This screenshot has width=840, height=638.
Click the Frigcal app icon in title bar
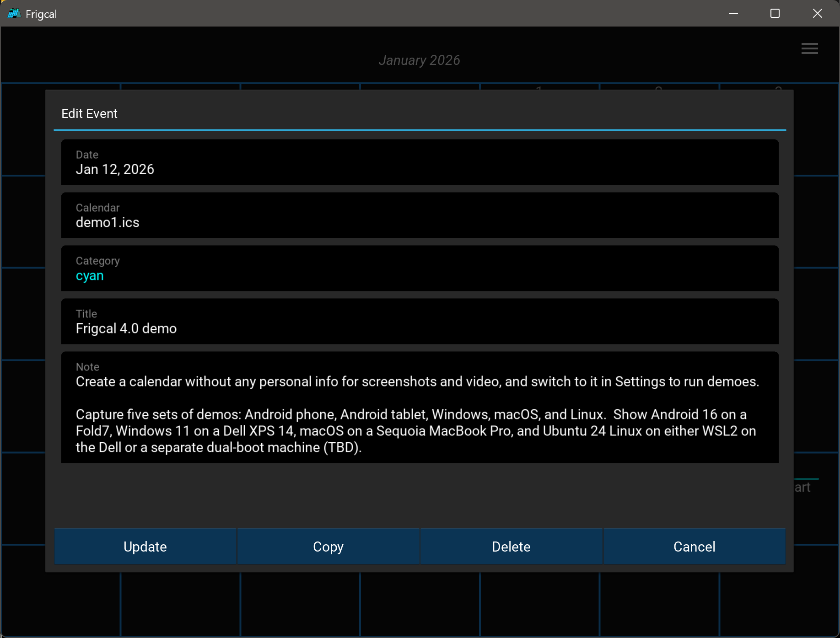point(14,14)
